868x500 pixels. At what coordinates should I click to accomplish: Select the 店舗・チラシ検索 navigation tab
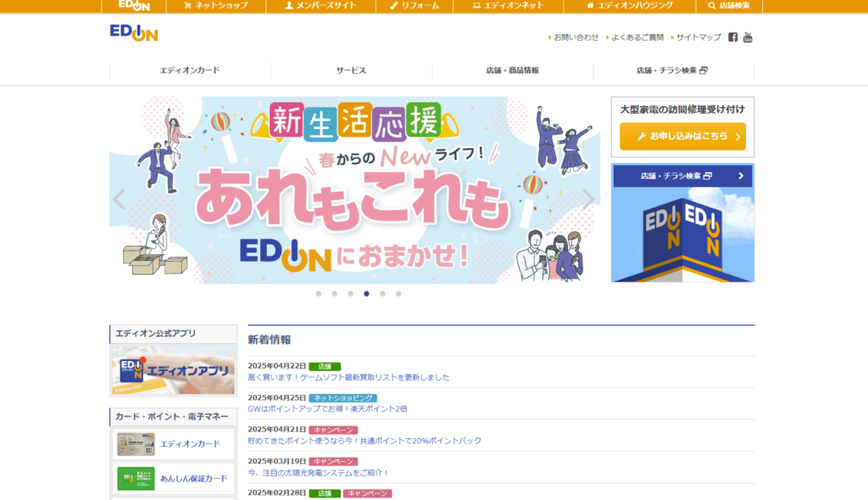(673, 70)
